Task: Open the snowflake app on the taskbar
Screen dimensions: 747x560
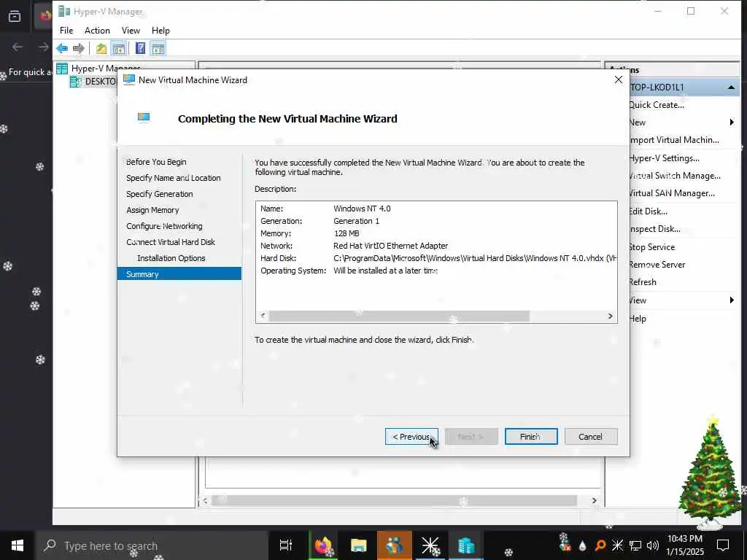Action: 430,545
